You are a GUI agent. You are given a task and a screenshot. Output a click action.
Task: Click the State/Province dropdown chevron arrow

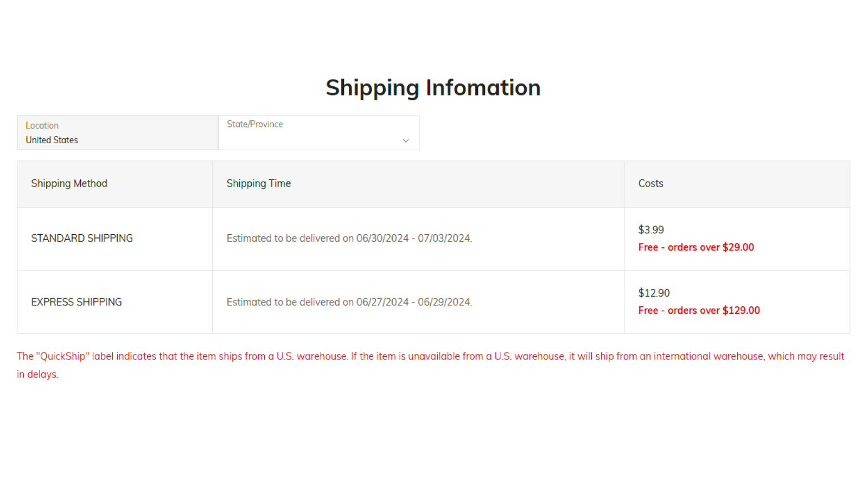(x=405, y=141)
